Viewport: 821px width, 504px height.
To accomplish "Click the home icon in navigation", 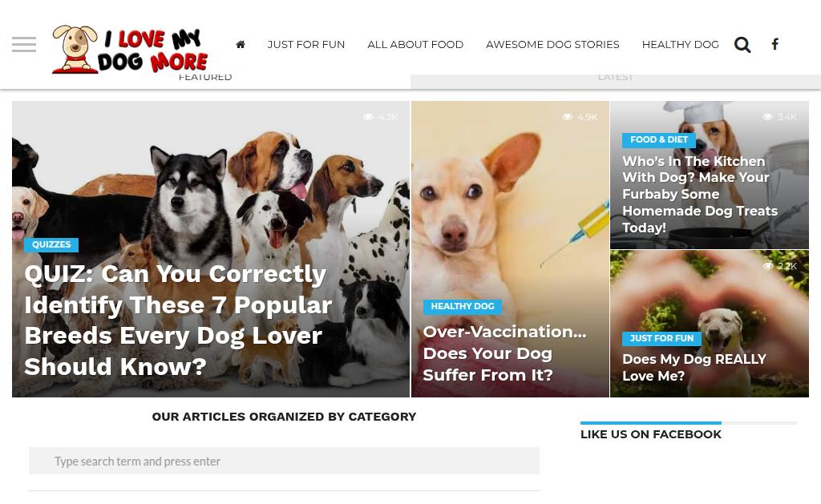I will (x=241, y=45).
